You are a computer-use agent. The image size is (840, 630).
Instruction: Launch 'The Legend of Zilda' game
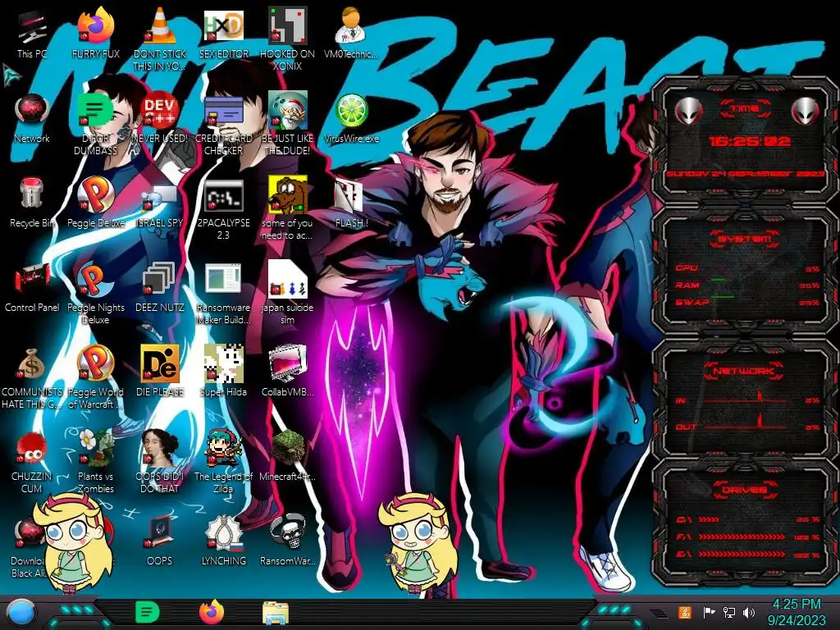click(223, 462)
